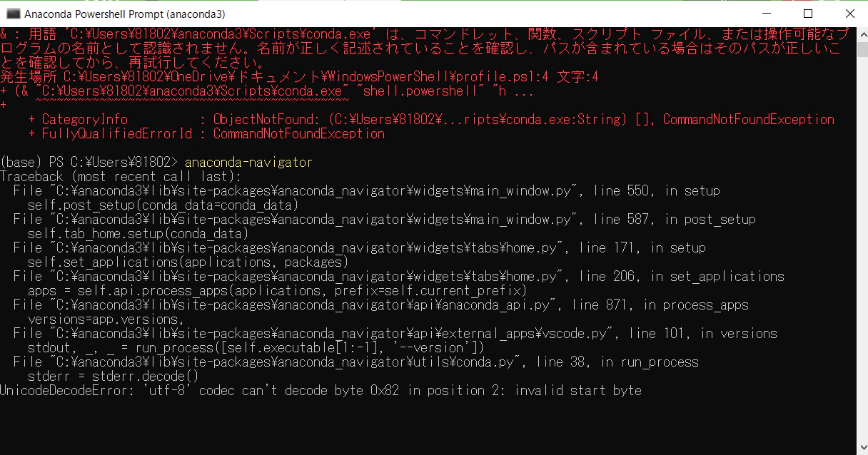868x455 pixels.
Task: Click the main_window.py line 587 traceback entry
Action: (x=384, y=219)
